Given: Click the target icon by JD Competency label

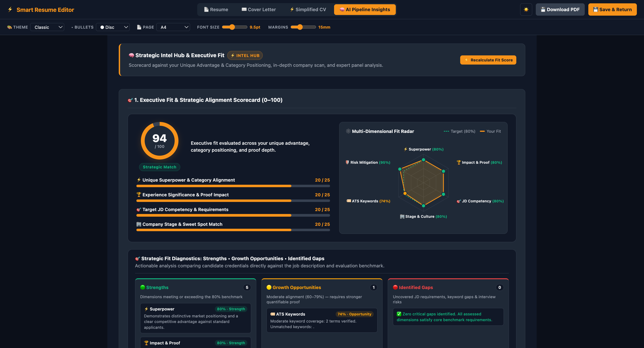Looking at the screenshot, I should coord(458,201).
